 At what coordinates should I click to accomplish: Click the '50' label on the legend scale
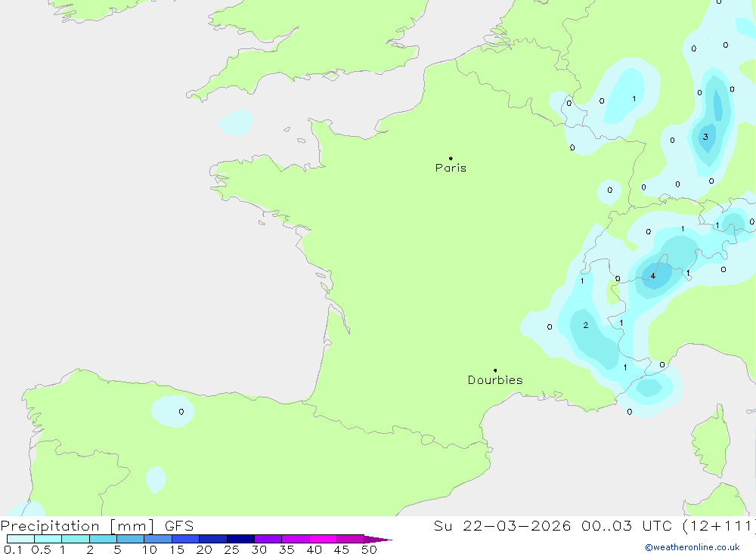pyautogui.click(x=369, y=549)
